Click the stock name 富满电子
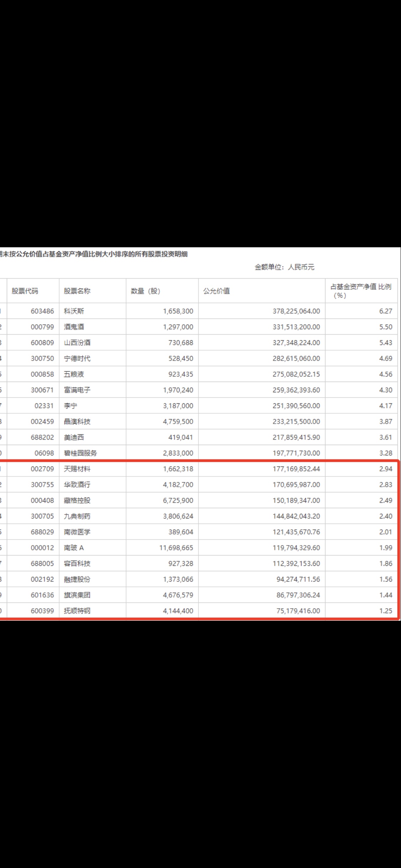This screenshot has height=868, width=401. (x=77, y=390)
